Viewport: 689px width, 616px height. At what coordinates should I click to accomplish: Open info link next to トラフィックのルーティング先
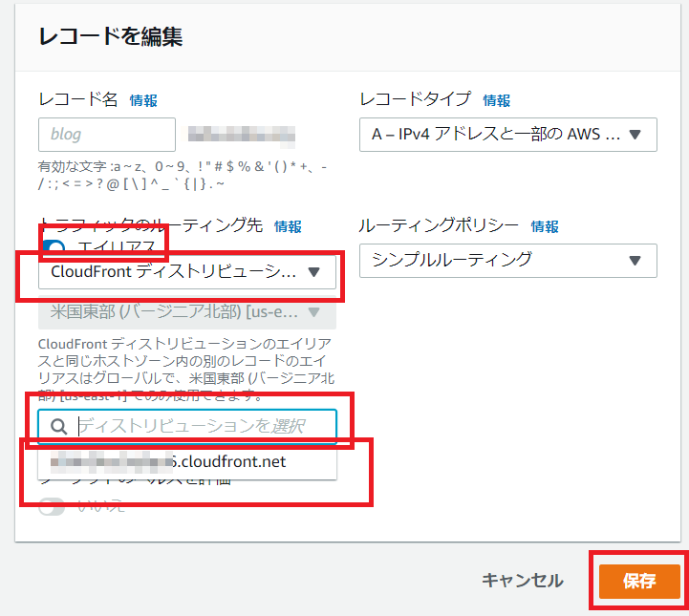pyautogui.click(x=288, y=226)
